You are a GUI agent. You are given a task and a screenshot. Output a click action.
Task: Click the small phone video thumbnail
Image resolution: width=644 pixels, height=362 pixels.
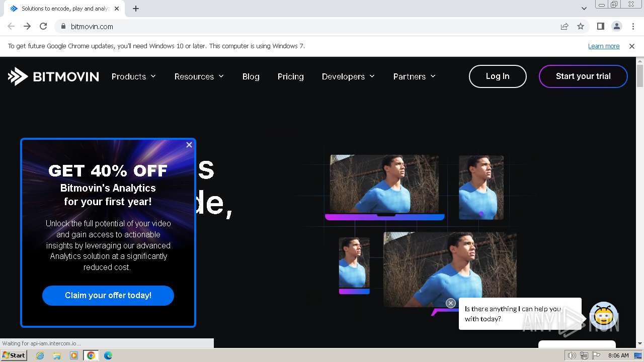pyautogui.click(x=354, y=265)
